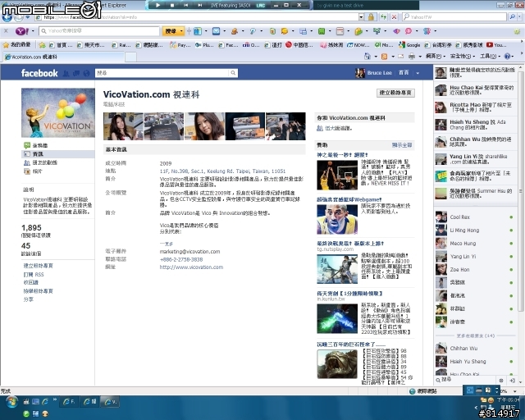Close the Yahoo toolbar with the X
The height and width of the screenshot is (420, 525).
pyautogui.click(x=6, y=31)
